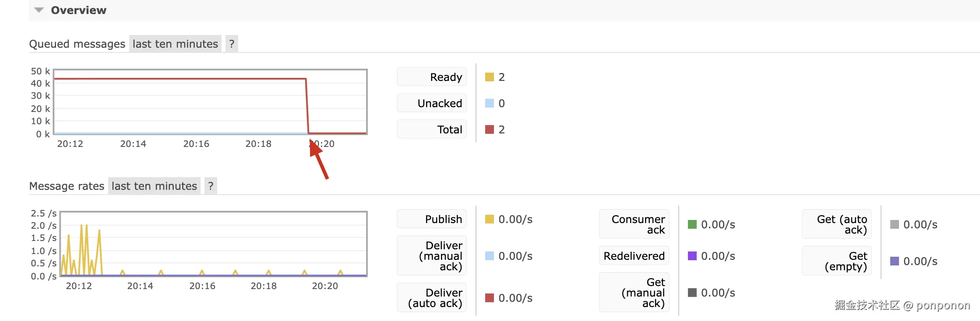
Task: Click the red Deliver (auto ack) square
Action: (489, 298)
